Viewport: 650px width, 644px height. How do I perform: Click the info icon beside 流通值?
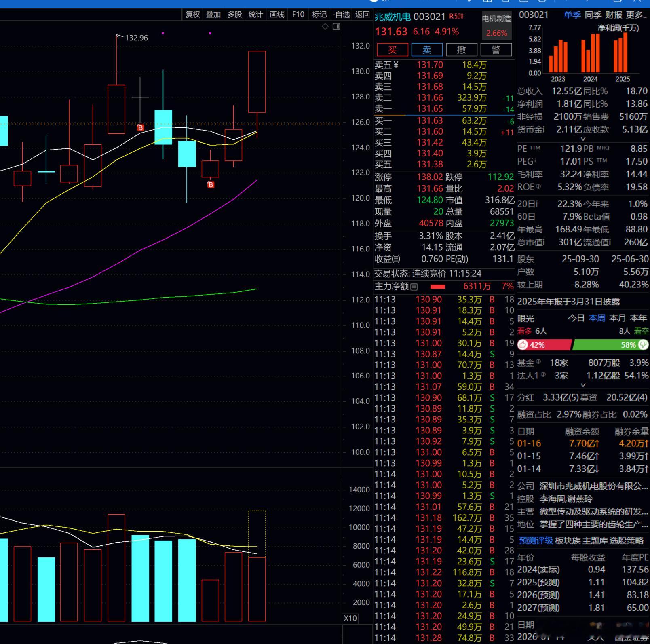609,242
